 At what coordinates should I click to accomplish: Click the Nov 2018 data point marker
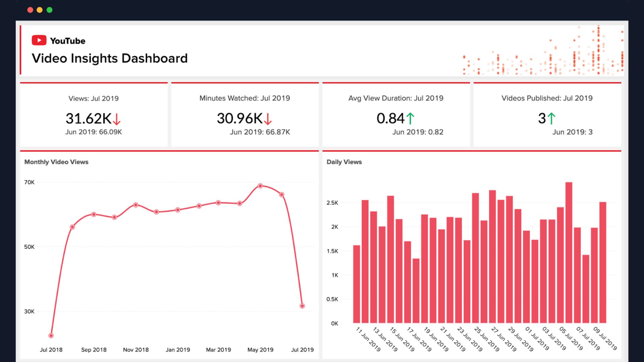[x=136, y=205]
